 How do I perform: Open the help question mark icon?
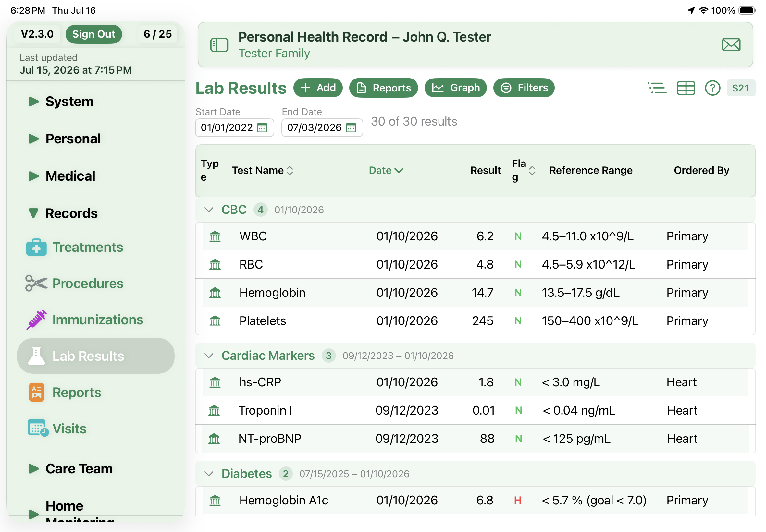[x=712, y=88]
